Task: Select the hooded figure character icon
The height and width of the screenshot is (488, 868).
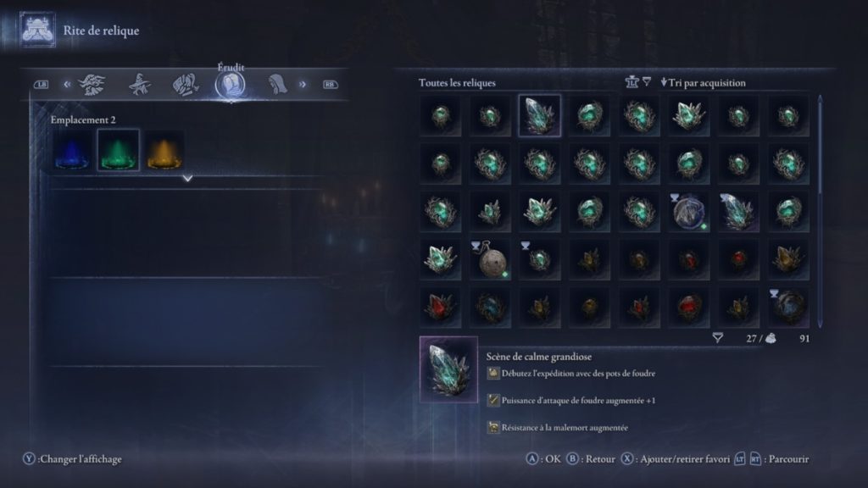Action: pyautogui.click(x=277, y=85)
